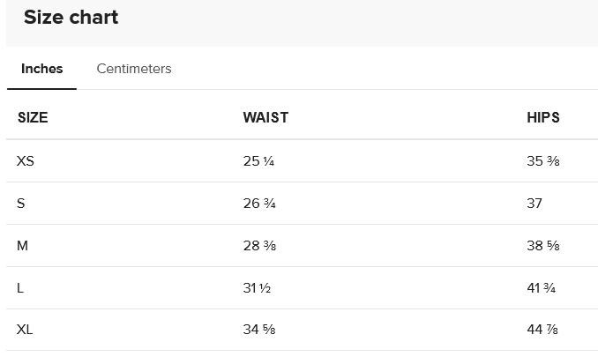This screenshot has height=364, width=598.
Task: Click the WAIST column header
Action: [265, 117]
